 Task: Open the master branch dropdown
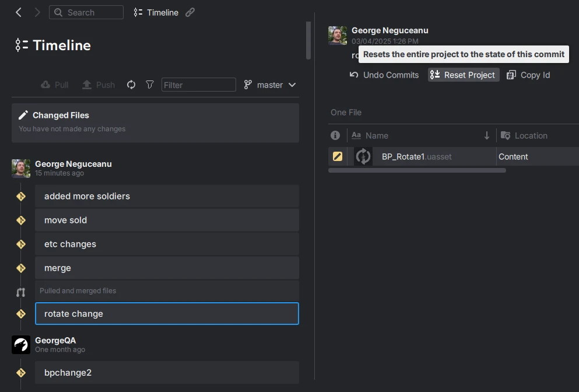tap(270, 85)
